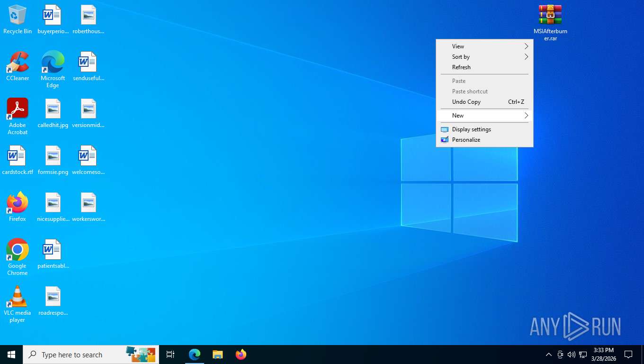644x364 pixels.
Task: Open the Meet Now tray icon
Action: pyautogui.click(x=560, y=355)
